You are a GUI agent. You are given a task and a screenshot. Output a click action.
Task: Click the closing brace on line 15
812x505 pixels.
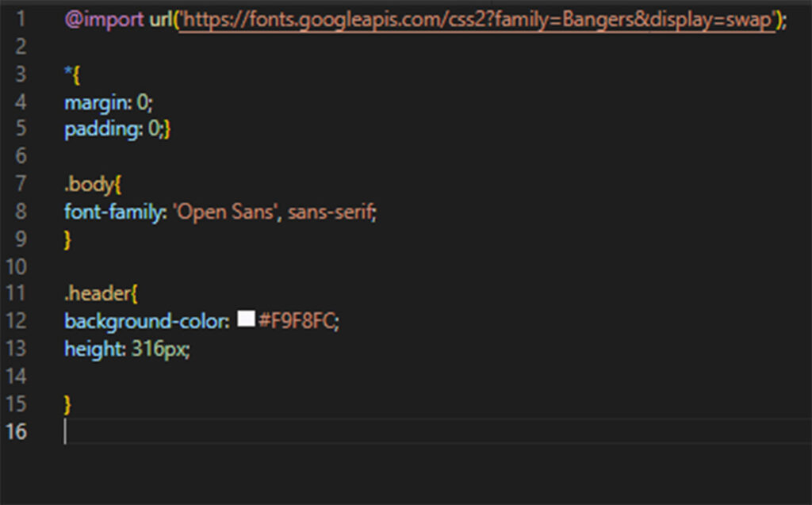point(67,404)
